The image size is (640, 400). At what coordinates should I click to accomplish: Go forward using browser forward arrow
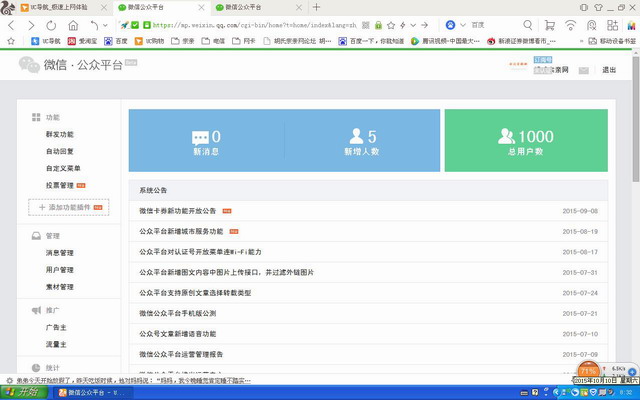click(x=31, y=25)
